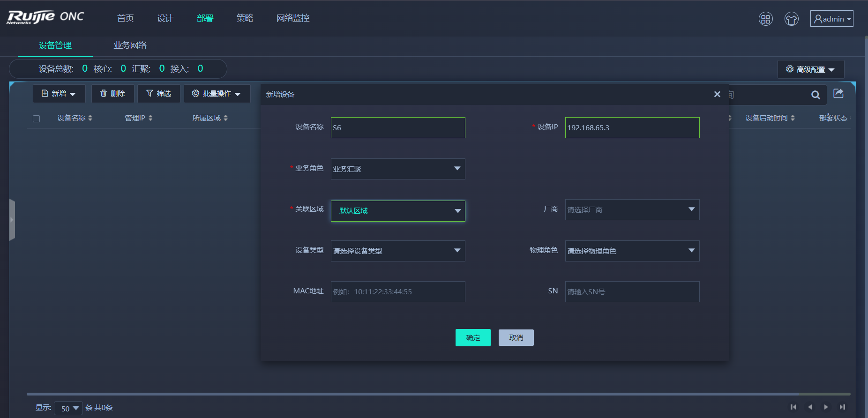This screenshot has width=868, height=418.
Task: Switch to the 设备管理 tab
Action: tap(55, 45)
